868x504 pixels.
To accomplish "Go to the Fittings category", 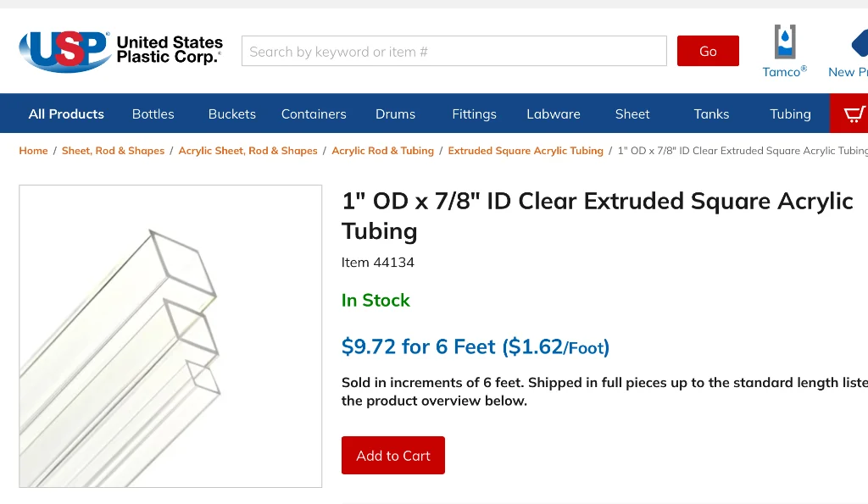I will point(474,114).
